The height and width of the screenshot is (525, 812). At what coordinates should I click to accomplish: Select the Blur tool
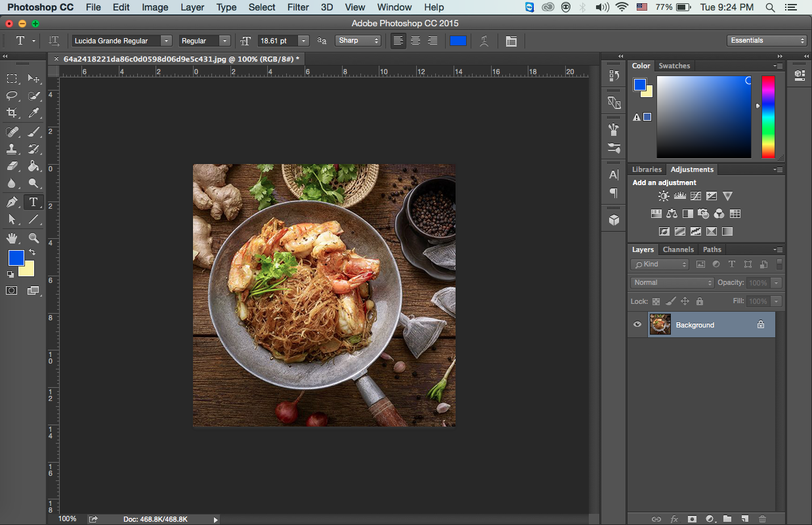click(x=12, y=183)
